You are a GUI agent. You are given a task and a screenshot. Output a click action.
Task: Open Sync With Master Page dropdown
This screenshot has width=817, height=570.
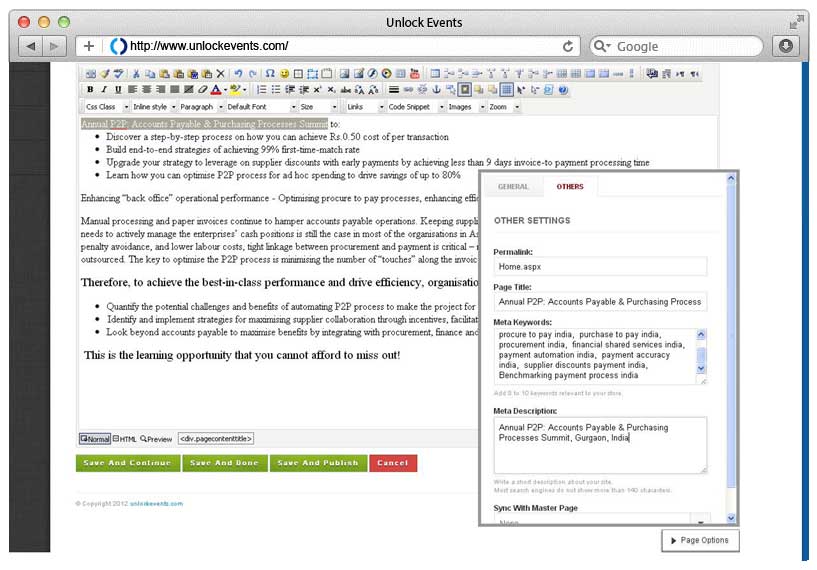click(x=600, y=520)
